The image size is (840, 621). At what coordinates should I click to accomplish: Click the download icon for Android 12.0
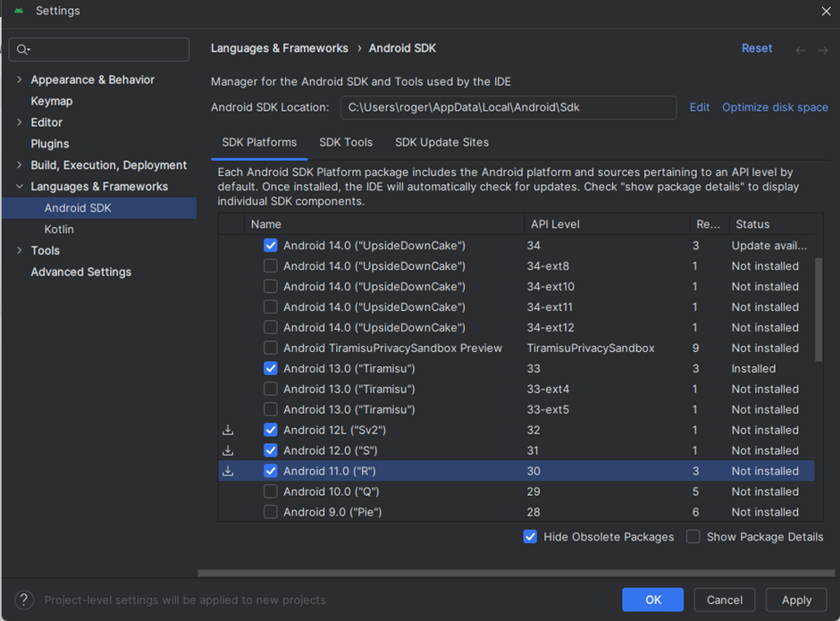(x=228, y=450)
